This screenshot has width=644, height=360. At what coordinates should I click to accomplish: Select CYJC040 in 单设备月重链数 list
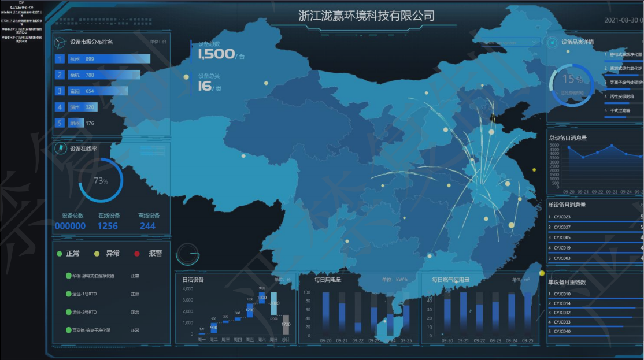(562, 331)
